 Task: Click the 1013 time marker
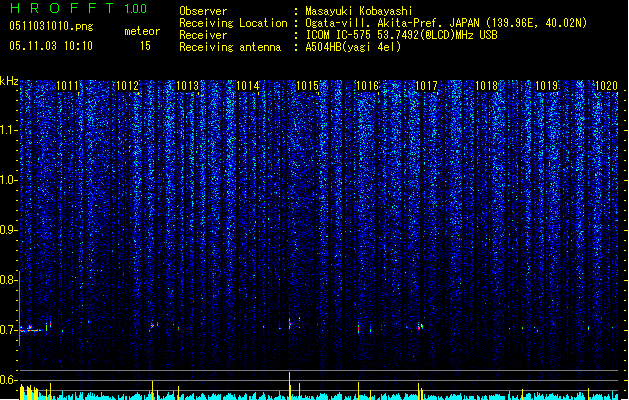(x=187, y=86)
